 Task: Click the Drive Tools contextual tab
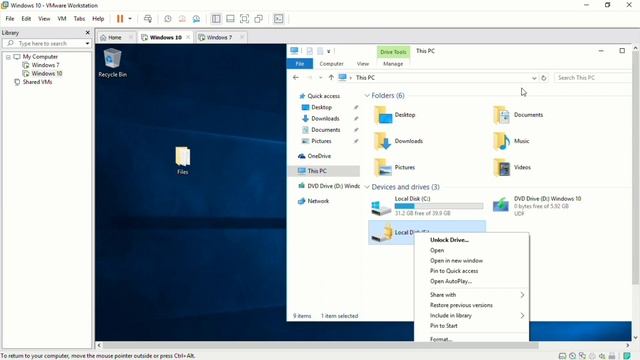point(393,52)
